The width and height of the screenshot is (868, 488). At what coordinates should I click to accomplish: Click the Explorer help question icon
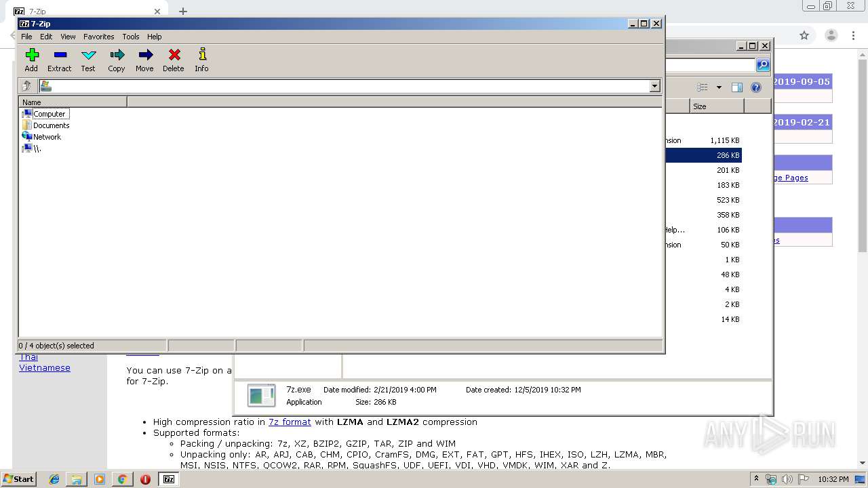(756, 87)
